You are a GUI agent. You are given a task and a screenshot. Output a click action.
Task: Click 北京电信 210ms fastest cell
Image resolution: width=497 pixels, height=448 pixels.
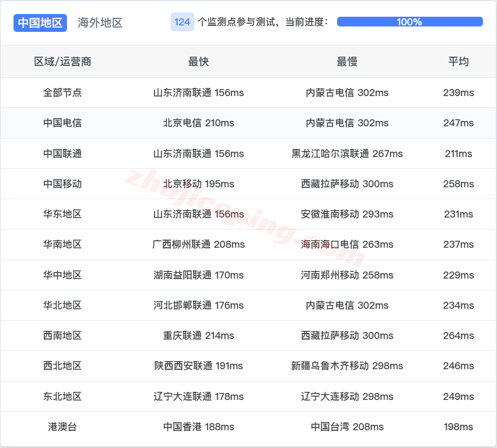pyautogui.click(x=198, y=123)
